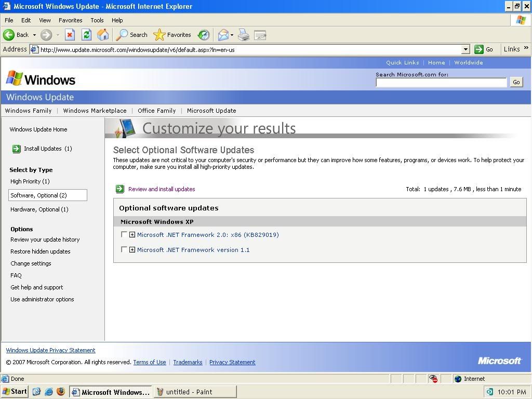Open the Mail button dropdown arrow
Image resolution: width=532 pixels, height=399 pixels.
pos(232,35)
